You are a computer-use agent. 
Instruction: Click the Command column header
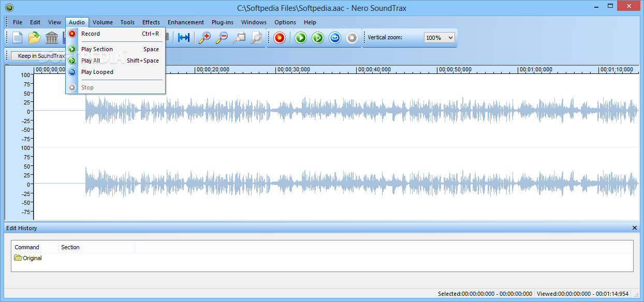[x=35, y=247]
